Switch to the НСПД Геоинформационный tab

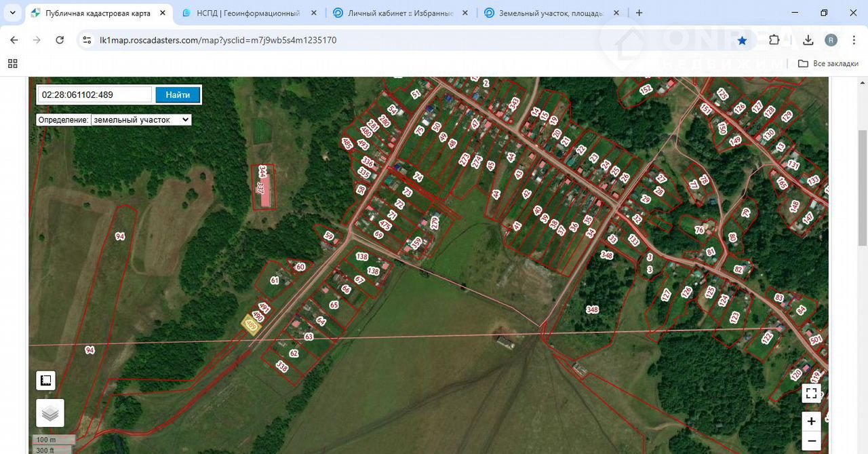(248, 13)
